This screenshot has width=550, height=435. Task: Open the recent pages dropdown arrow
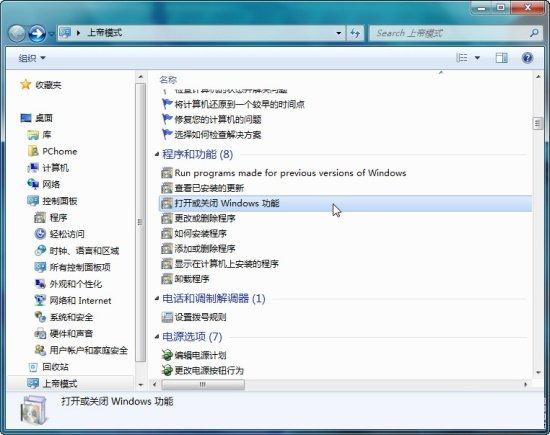coord(51,34)
